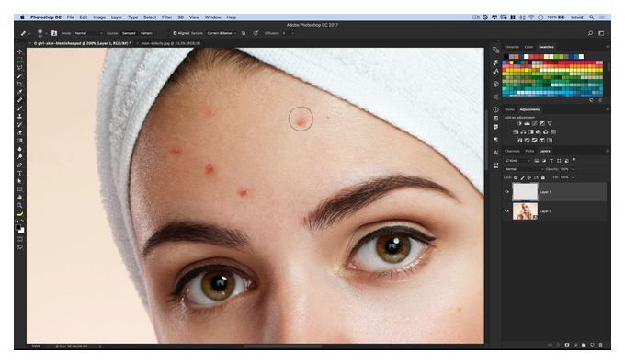Image resolution: width=625 pixels, height=364 pixels.
Task: Click the foreground color swatch
Action: click(18, 227)
